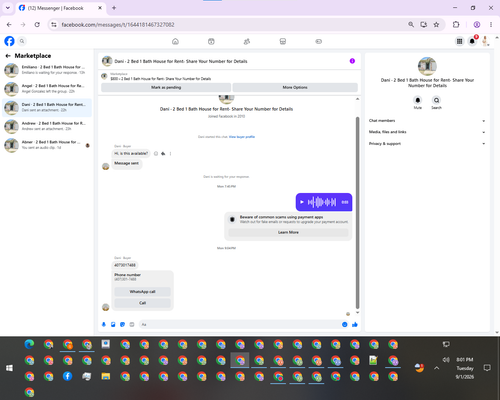Open the account profile picture menu
The width and height of the screenshot is (500, 400).
click(485, 41)
